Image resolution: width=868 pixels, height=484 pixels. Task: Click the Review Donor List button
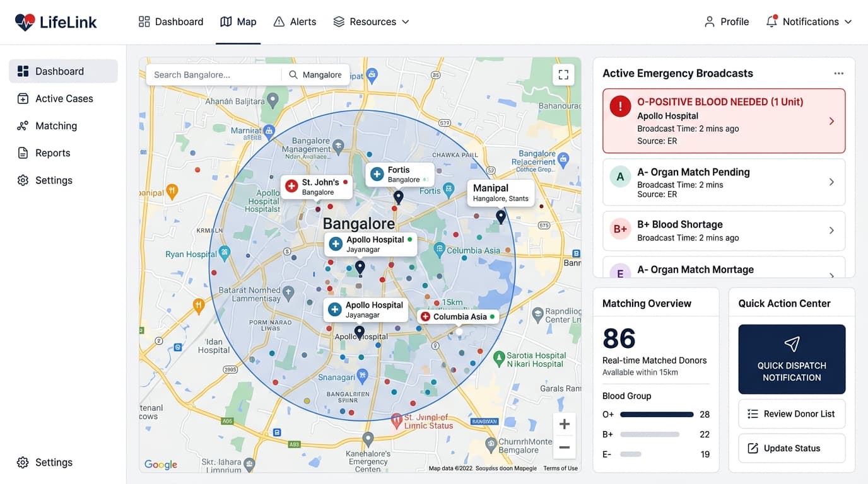pyautogui.click(x=792, y=414)
